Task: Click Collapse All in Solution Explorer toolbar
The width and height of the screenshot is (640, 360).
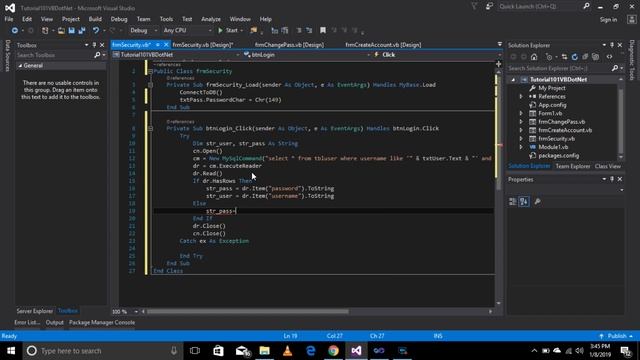Action: 585,57
